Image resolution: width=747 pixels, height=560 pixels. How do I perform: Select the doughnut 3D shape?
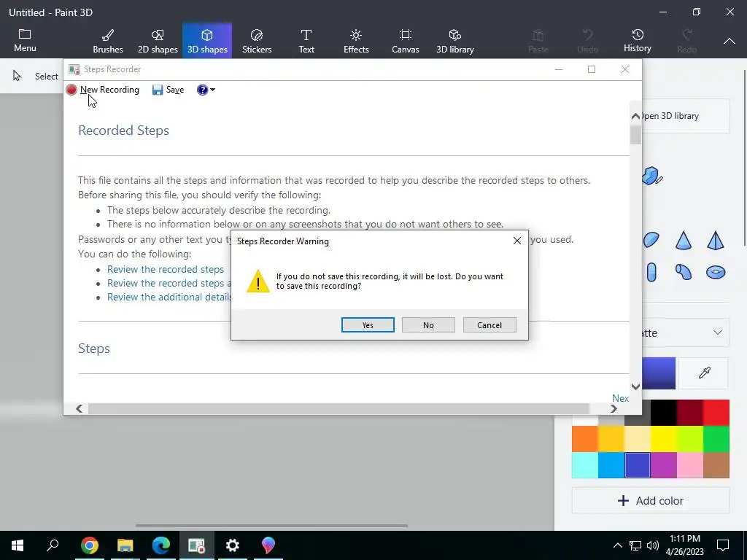(x=716, y=272)
